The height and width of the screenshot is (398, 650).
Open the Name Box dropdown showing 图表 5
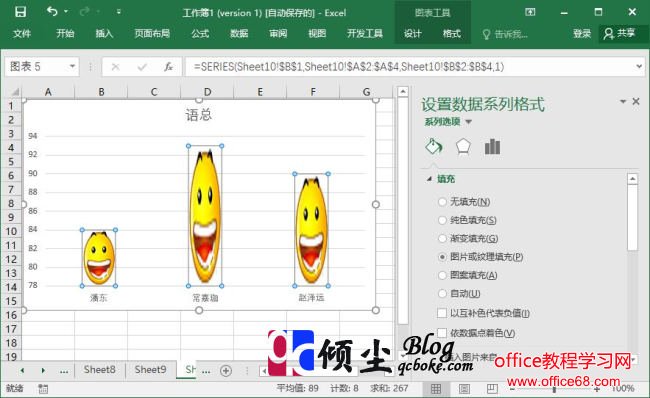pyautogui.click(x=72, y=66)
